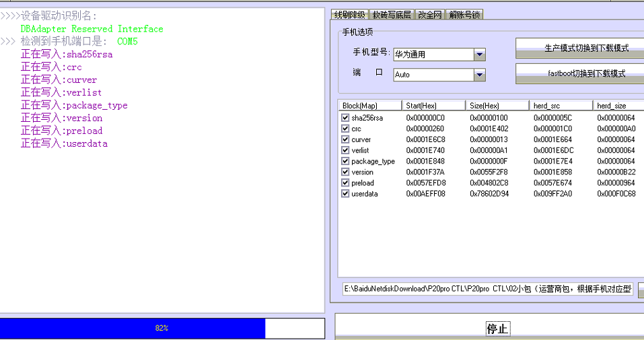
Task: Uncheck the version block checkbox
Action: click(x=345, y=172)
